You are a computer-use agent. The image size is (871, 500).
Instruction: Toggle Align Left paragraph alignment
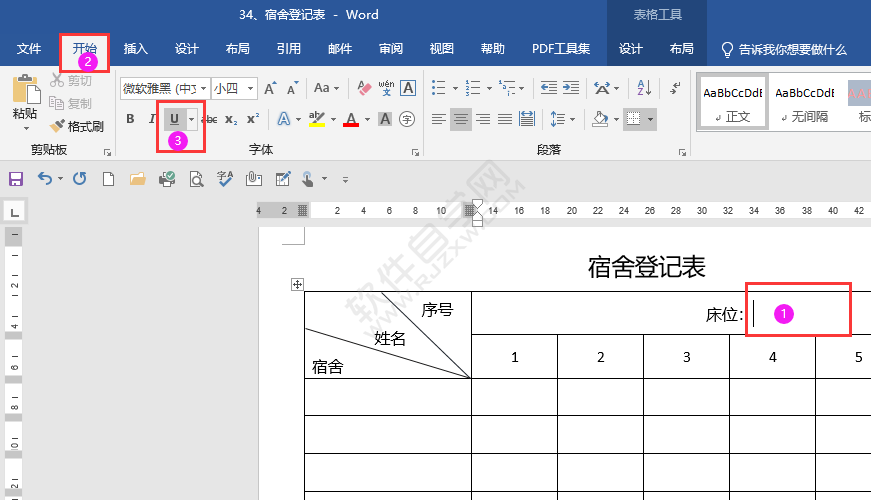pos(438,119)
